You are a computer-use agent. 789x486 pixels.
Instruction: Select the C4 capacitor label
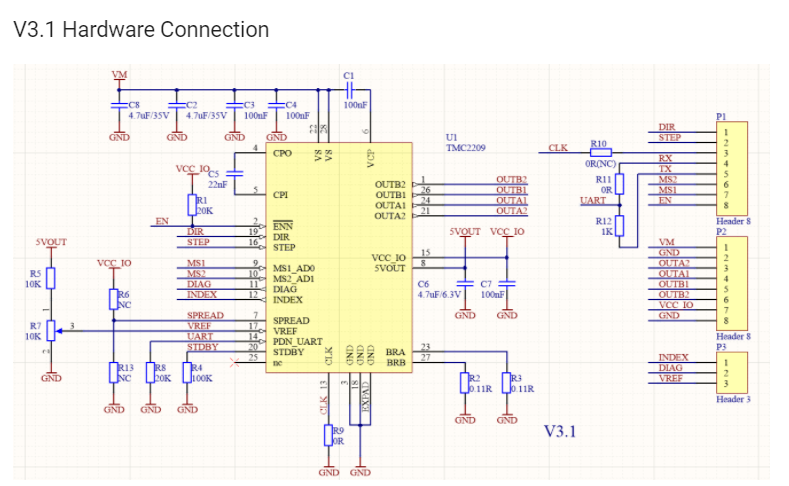click(291, 105)
